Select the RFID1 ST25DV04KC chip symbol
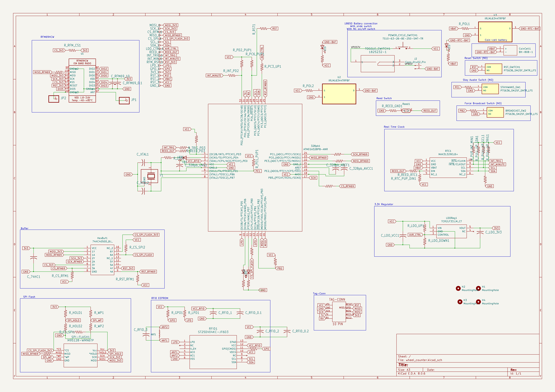The height and width of the screenshot is (392, 555). 213,352
